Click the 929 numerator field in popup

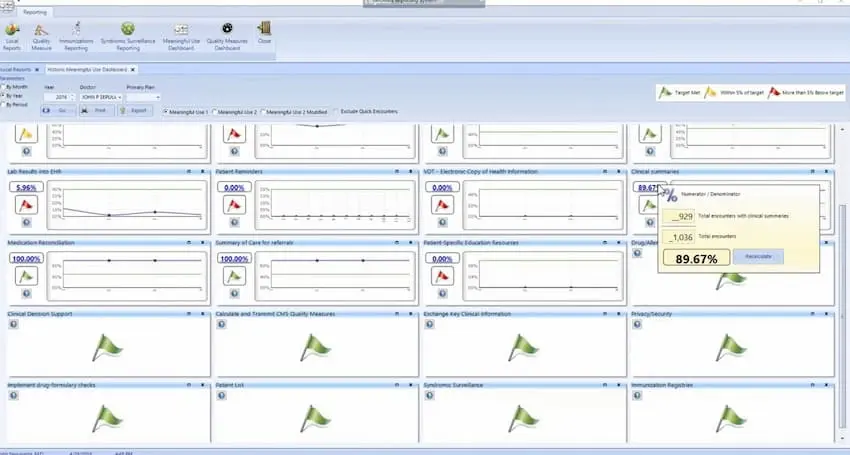[x=678, y=216]
